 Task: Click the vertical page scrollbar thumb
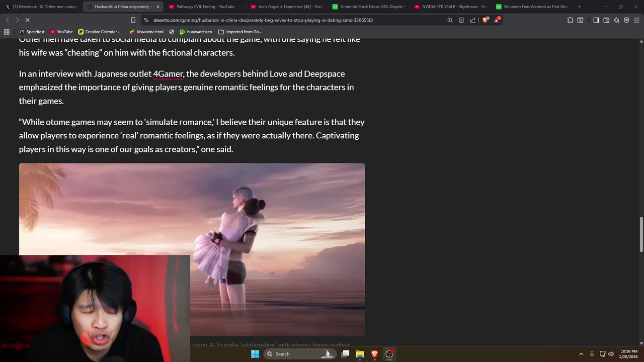tap(641, 235)
